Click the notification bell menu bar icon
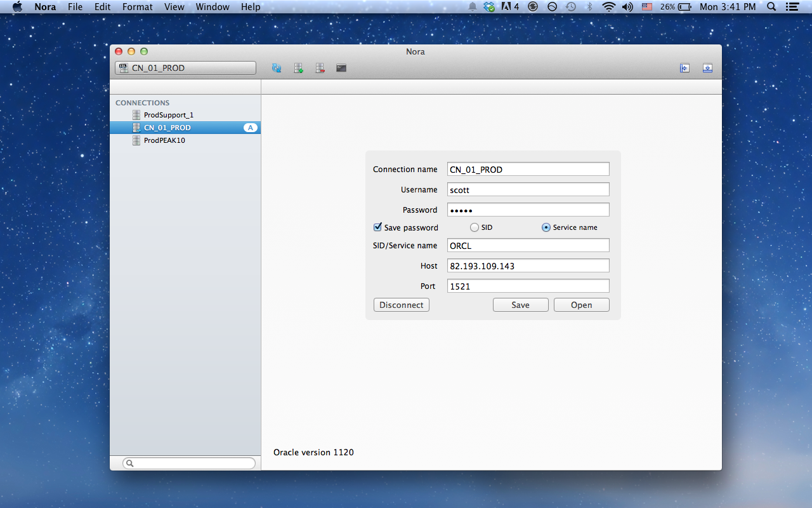This screenshot has height=508, width=812. tap(473, 7)
